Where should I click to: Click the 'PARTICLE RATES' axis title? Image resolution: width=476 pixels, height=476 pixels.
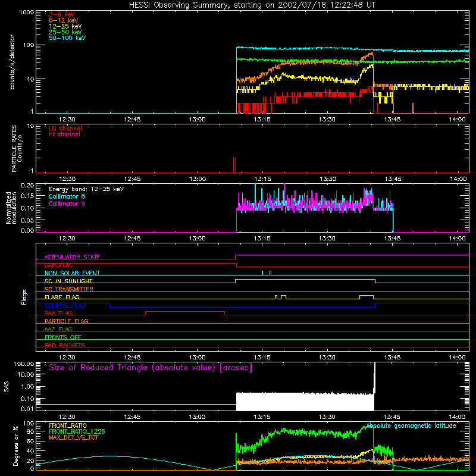pyautogui.click(x=14, y=149)
